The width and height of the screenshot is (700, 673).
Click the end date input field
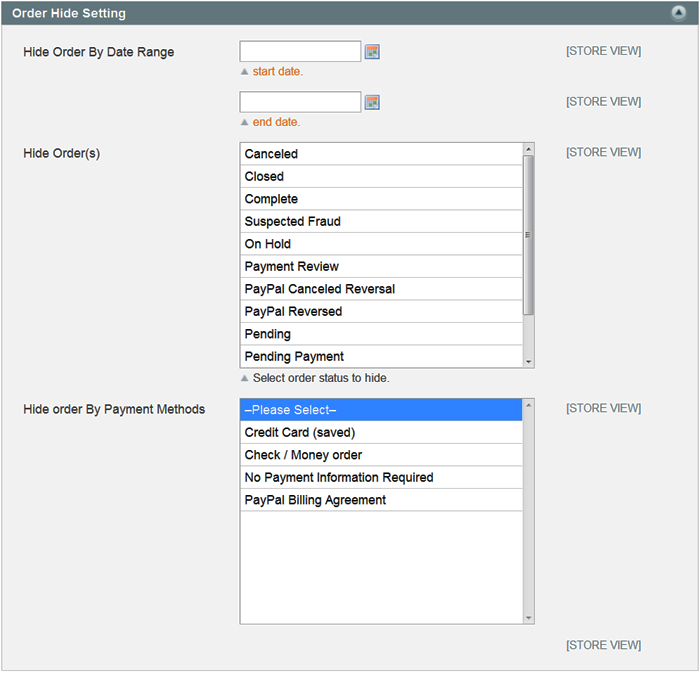[300, 102]
